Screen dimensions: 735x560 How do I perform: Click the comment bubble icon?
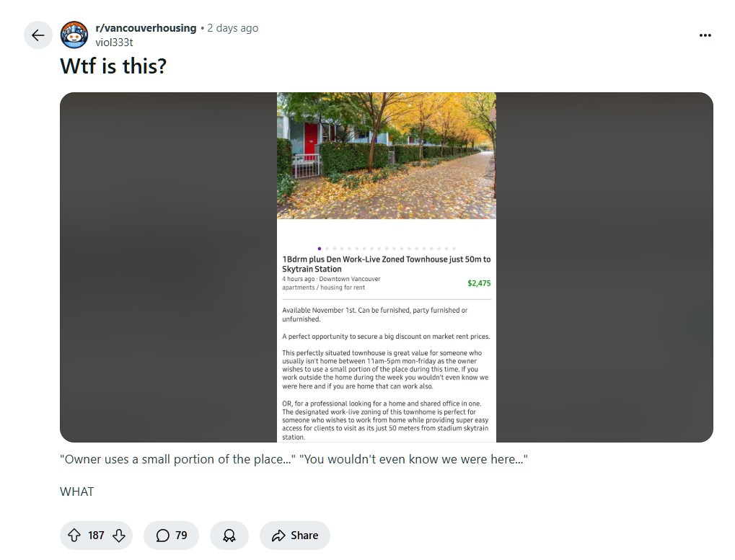(163, 535)
